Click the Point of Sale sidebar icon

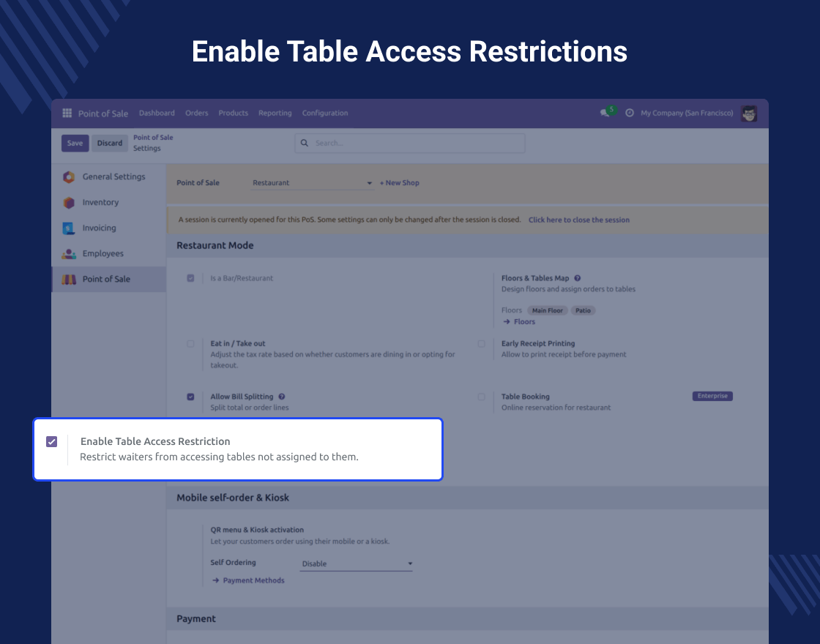coord(69,279)
